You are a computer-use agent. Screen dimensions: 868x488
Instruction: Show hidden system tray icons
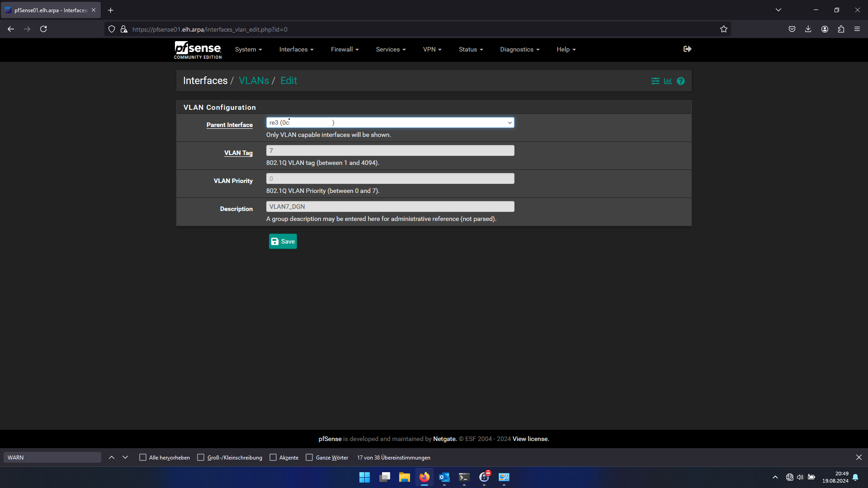pos(775,477)
